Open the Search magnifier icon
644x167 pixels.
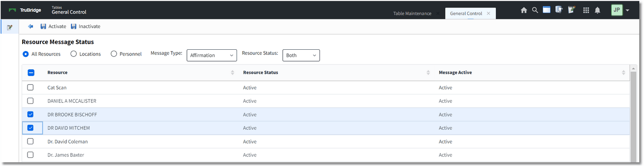tap(535, 10)
